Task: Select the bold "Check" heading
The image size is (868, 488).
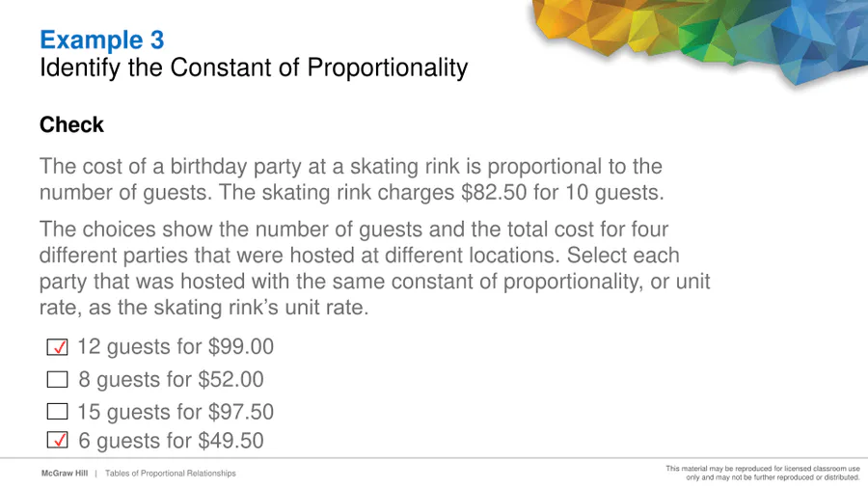Action: pos(71,125)
